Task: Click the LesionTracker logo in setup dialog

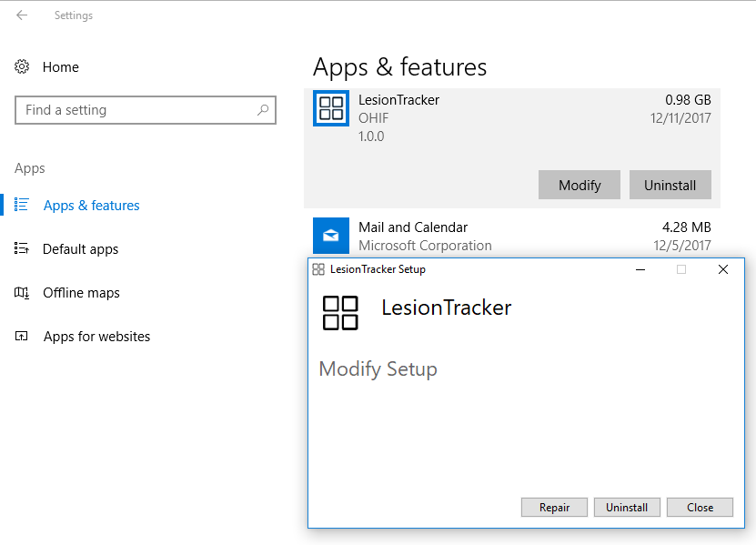Action: (340, 313)
